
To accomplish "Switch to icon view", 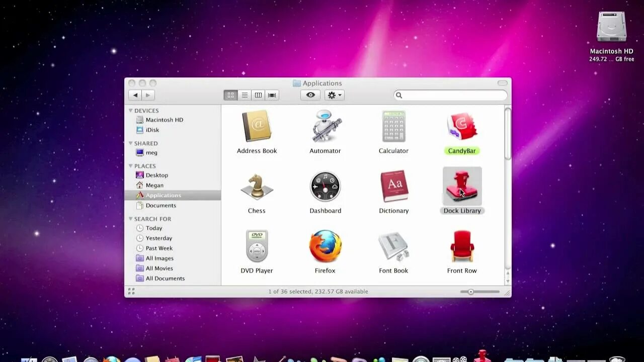I will click(x=230, y=95).
